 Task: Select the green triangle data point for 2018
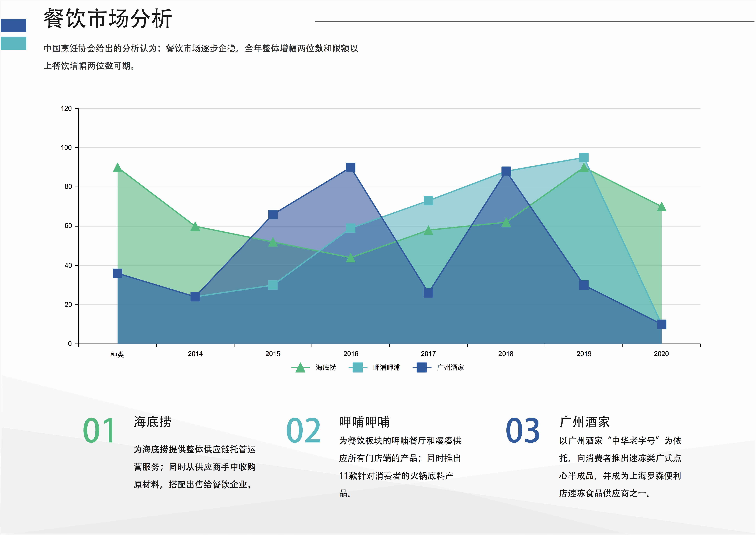tap(506, 222)
